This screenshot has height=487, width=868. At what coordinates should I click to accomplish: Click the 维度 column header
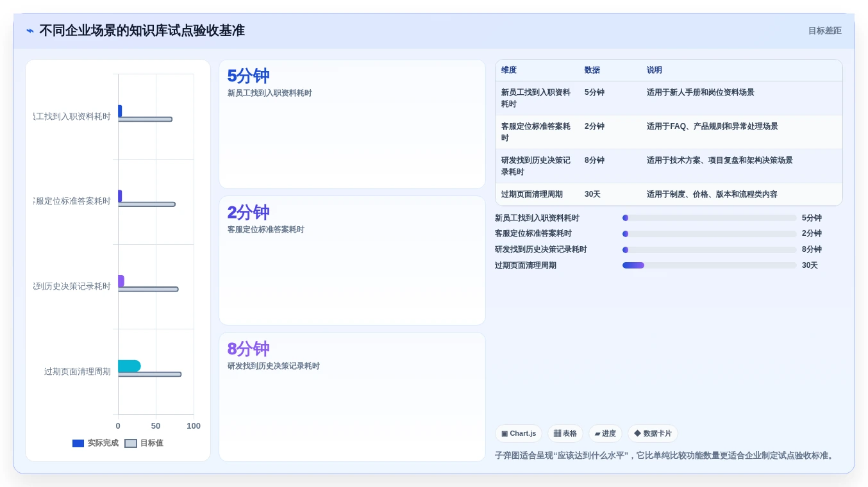coord(509,70)
